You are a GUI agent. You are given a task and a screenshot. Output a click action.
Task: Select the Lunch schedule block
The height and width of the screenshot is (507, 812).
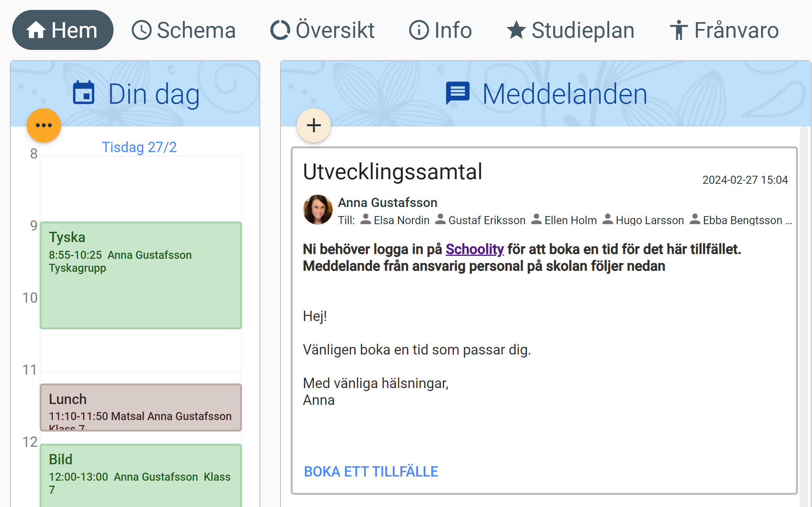click(141, 407)
